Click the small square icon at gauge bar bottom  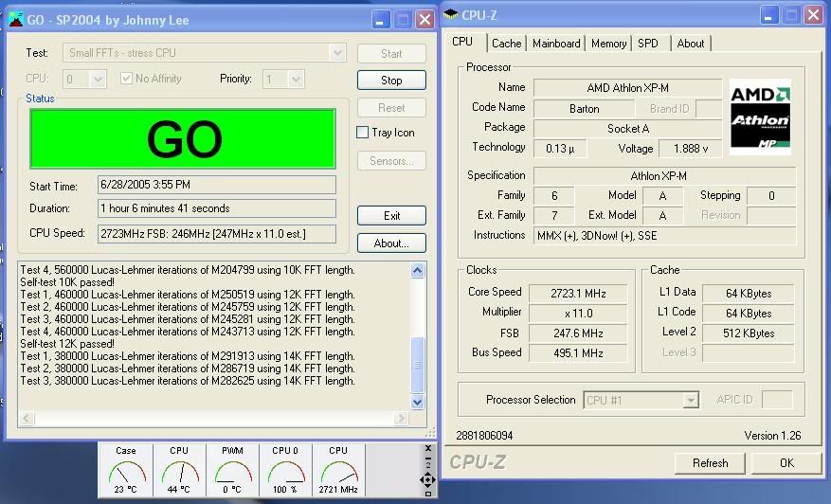[428, 494]
